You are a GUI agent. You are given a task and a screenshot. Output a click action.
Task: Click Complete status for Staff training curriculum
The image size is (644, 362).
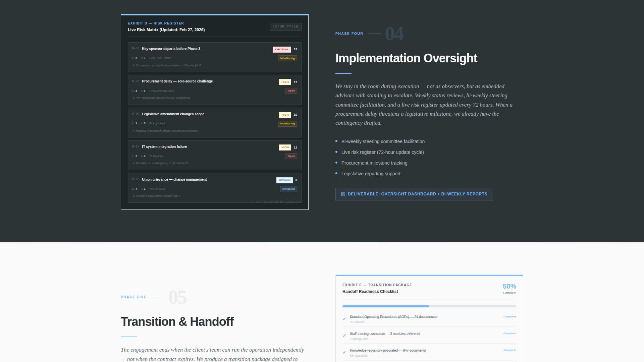(509, 334)
